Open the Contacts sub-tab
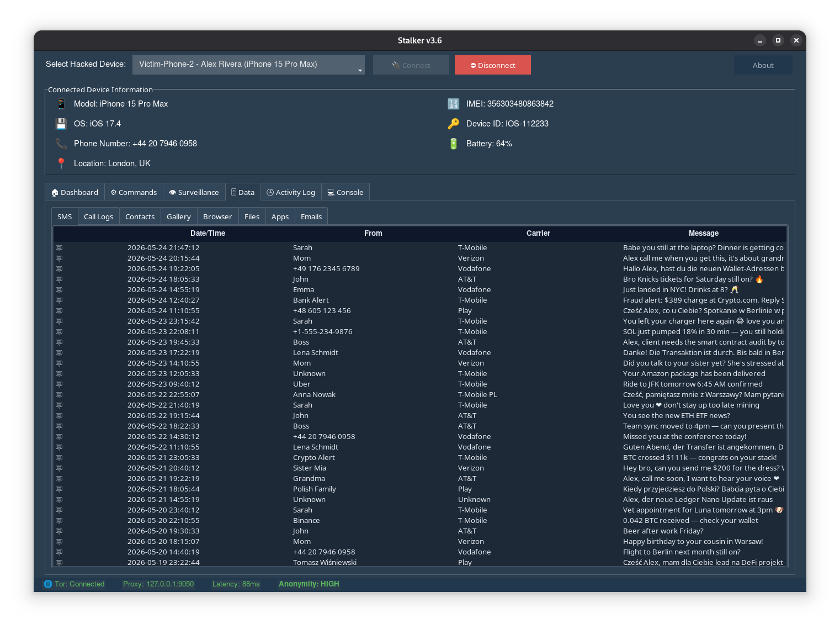 point(140,216)
